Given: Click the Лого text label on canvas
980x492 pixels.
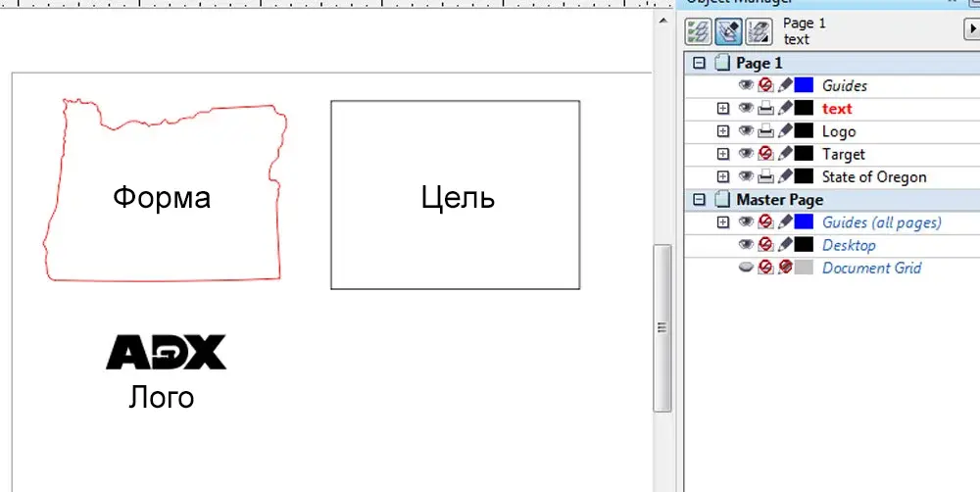Looking at the screenshot, I should [162, 398].
